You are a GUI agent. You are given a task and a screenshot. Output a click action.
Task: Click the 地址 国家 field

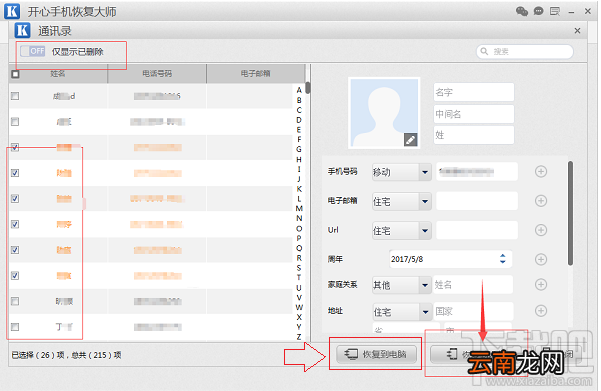click(473, 311)
